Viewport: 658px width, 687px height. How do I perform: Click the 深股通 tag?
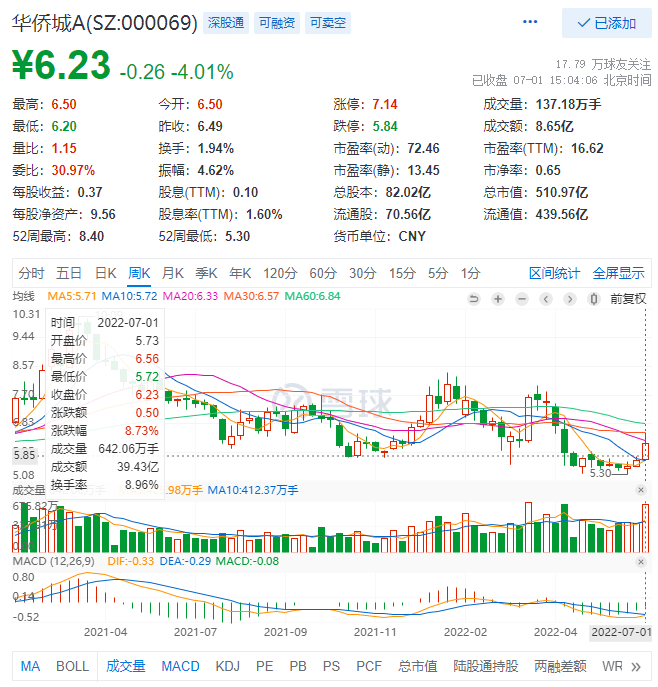point(226,23)
